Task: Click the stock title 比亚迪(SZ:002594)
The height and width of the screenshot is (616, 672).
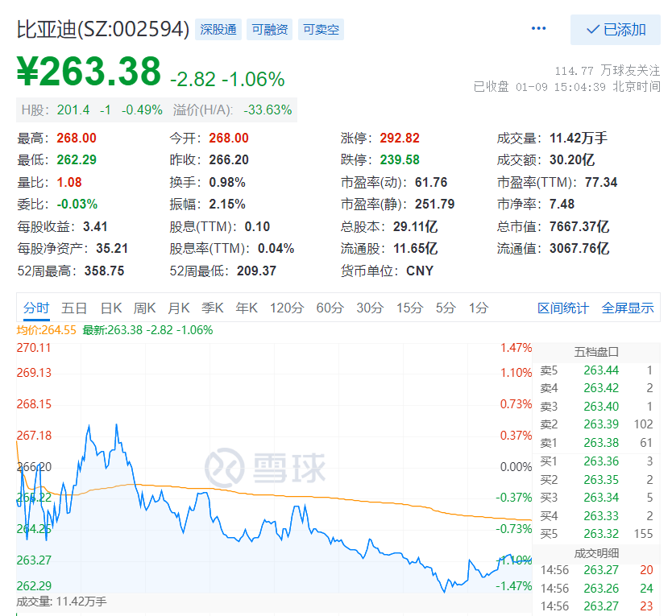Action: (103, 30)
